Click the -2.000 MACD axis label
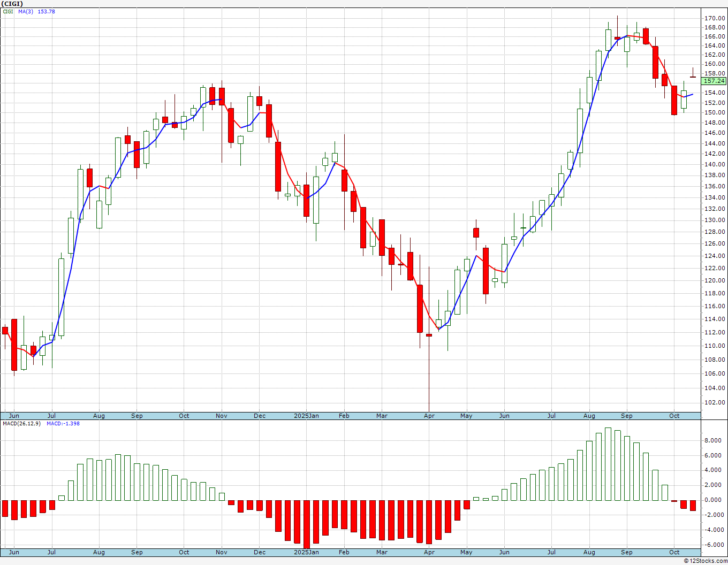728x565 pixels. point(713,515)
